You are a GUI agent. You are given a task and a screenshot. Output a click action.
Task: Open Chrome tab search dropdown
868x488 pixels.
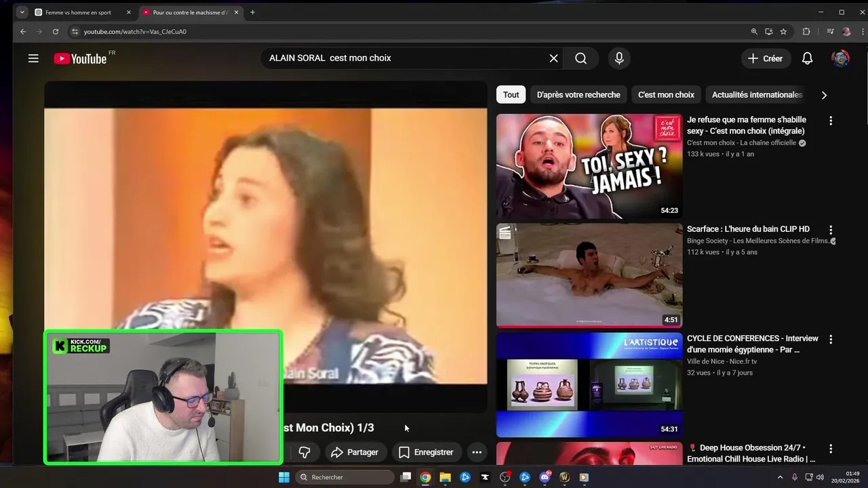pyautogui.click(x=22, y=12)
